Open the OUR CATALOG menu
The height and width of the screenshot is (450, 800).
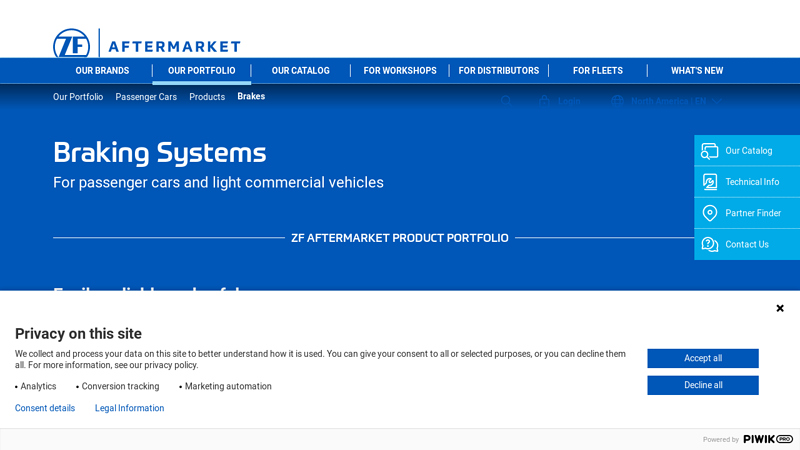(x=301, y=70)
